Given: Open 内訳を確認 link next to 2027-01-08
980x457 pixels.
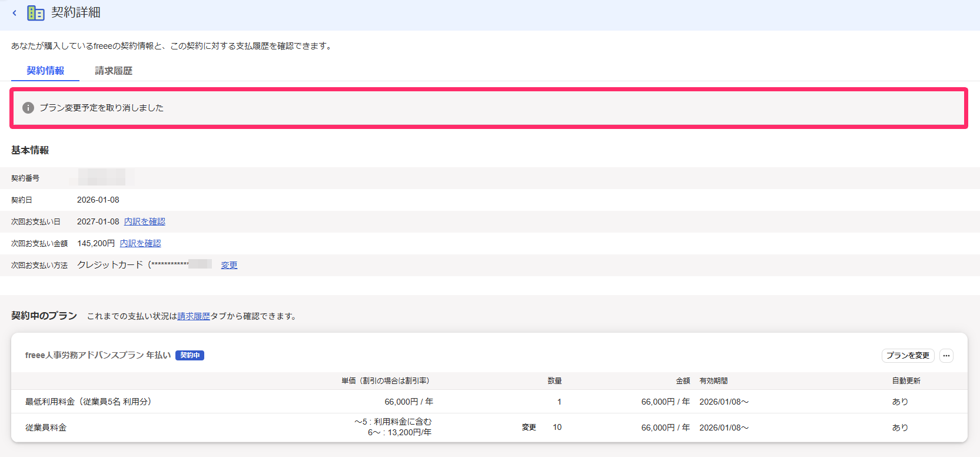Looking at the screenshot, I should [145, 221].
